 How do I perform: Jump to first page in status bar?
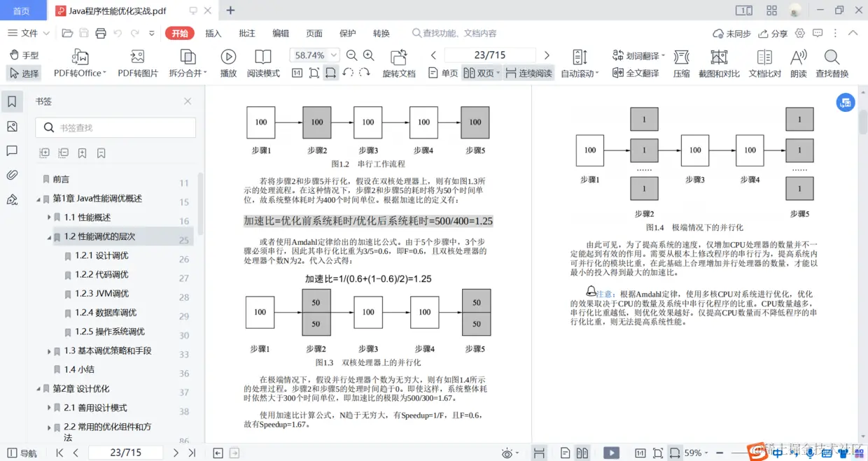pos(59,453)
